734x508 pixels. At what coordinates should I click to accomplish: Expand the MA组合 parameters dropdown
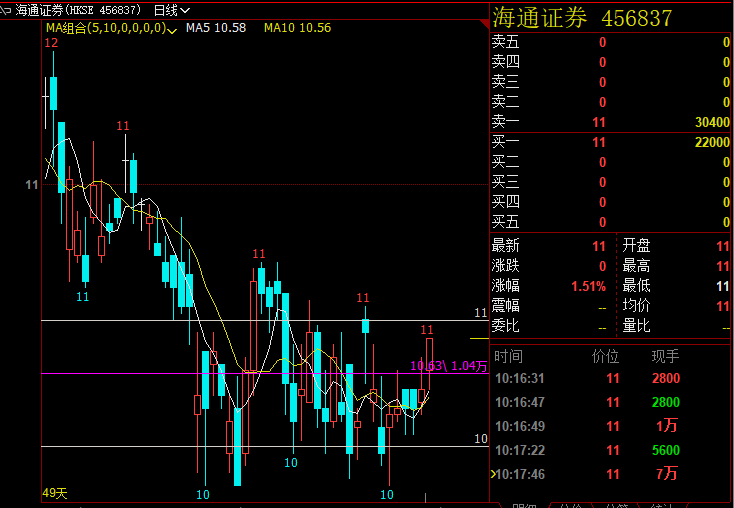pos(172,29)
